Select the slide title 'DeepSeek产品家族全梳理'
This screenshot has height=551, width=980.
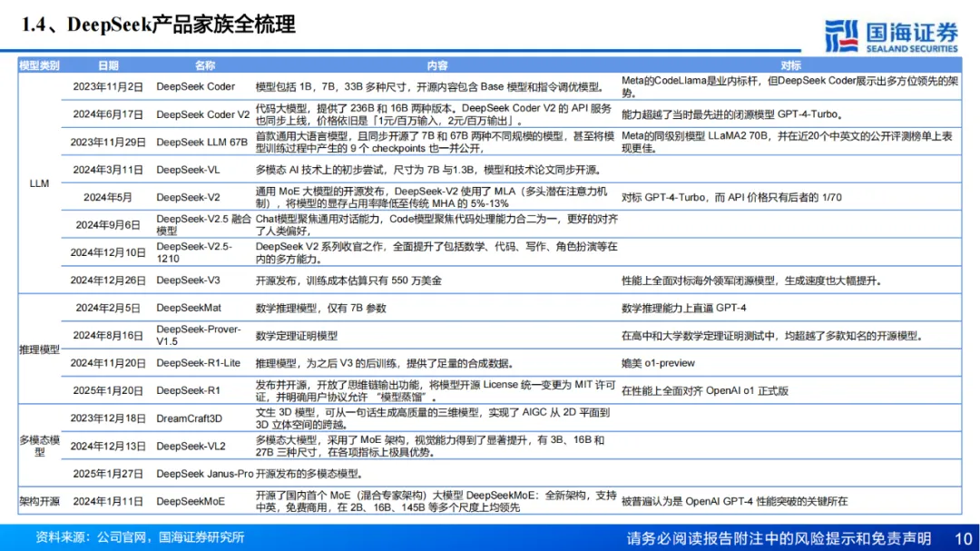181,25
